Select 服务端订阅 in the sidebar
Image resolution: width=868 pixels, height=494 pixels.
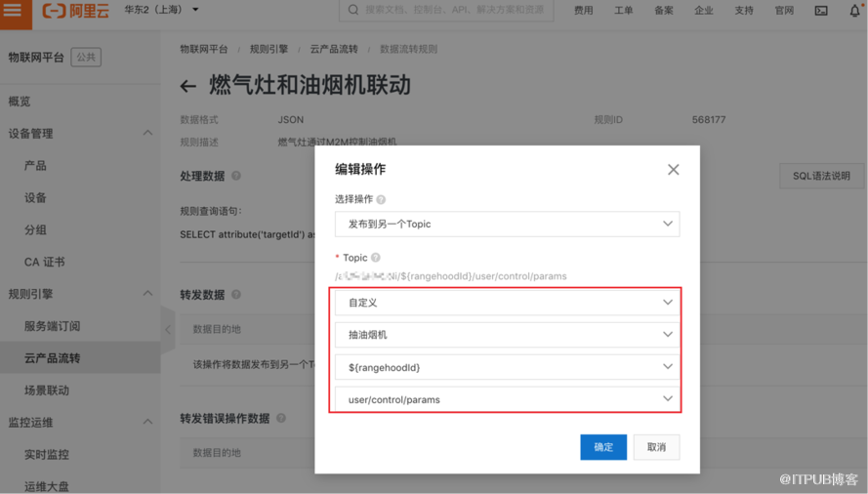52,326
